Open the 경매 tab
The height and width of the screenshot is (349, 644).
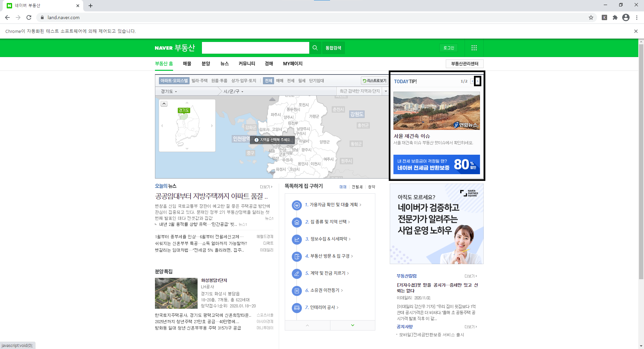[x=269, y=63]
